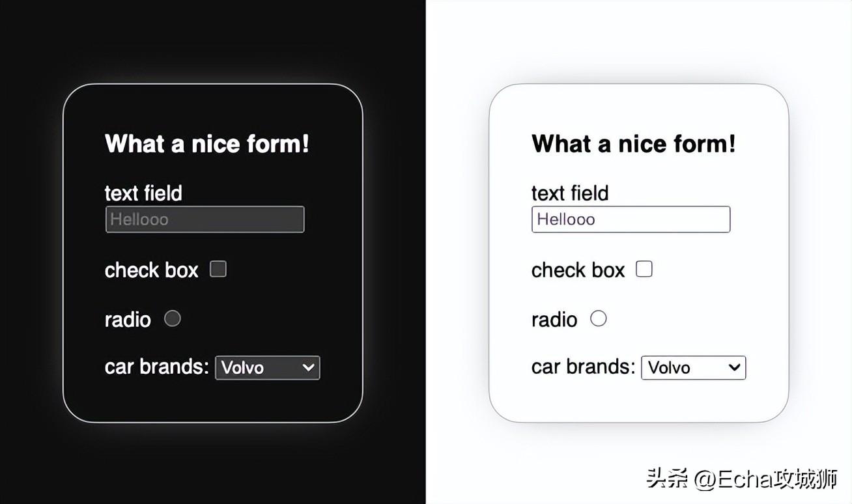Click the "car brands:" label in dark form
Image resolution: width=852 pixels, height=504 pixels.
156,367
